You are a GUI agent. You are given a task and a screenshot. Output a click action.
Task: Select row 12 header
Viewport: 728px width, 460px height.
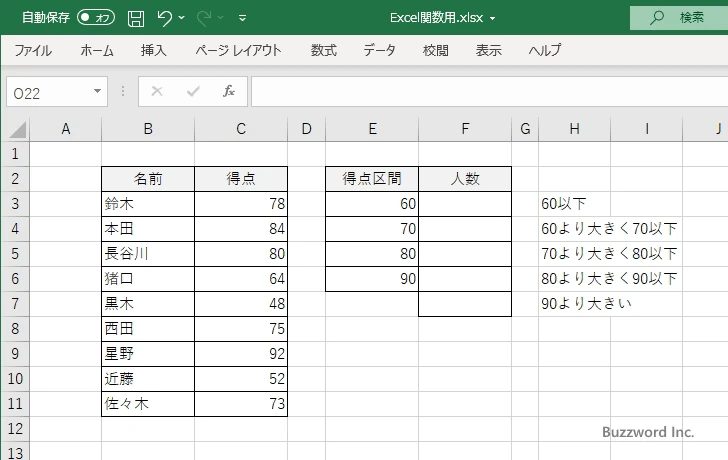point(15,429)
